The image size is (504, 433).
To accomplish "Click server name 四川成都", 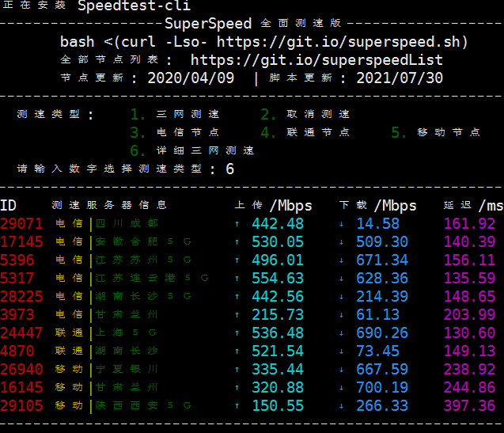I will (x=127, y=223).
